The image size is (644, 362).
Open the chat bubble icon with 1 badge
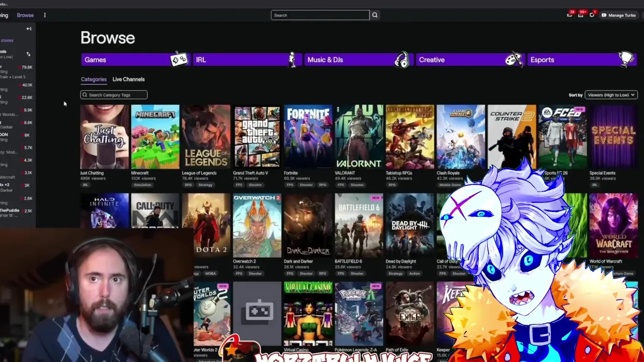click(x=592, y=15)
